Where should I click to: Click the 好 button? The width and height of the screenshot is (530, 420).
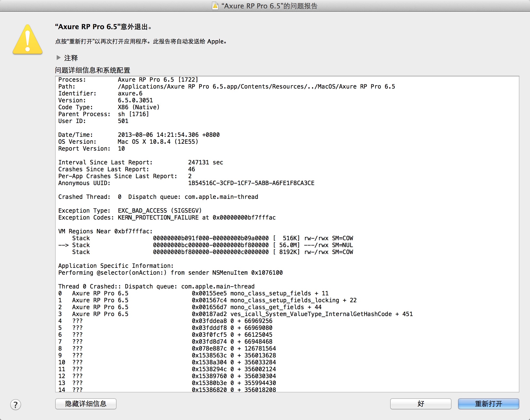pos(421,404)
